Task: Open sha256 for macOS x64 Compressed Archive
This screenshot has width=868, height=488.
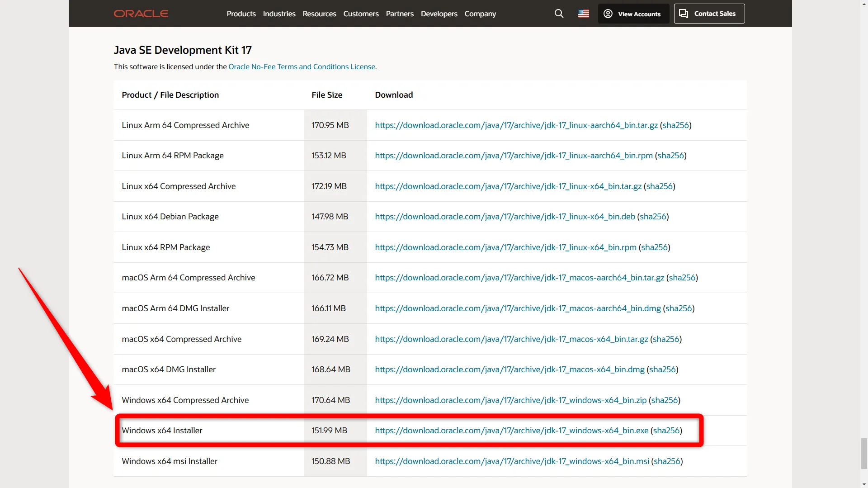Action: click(x=666, y=339)
